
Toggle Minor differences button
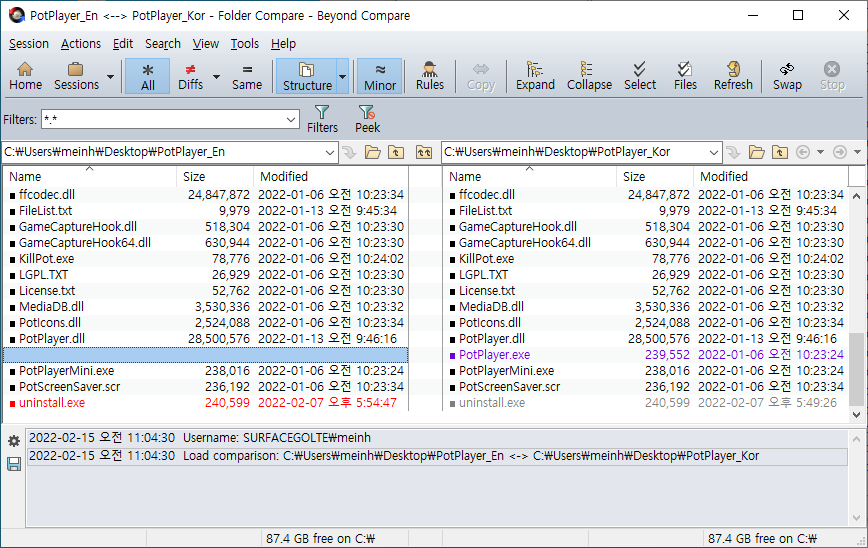click(380, 76)
